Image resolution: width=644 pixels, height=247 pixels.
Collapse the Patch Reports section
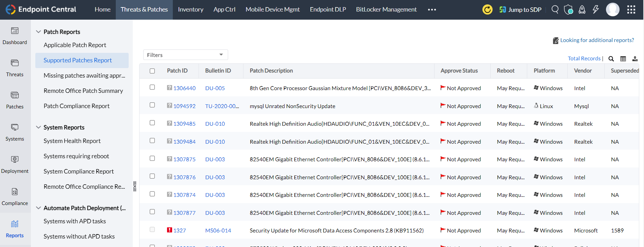coord(38,32)
